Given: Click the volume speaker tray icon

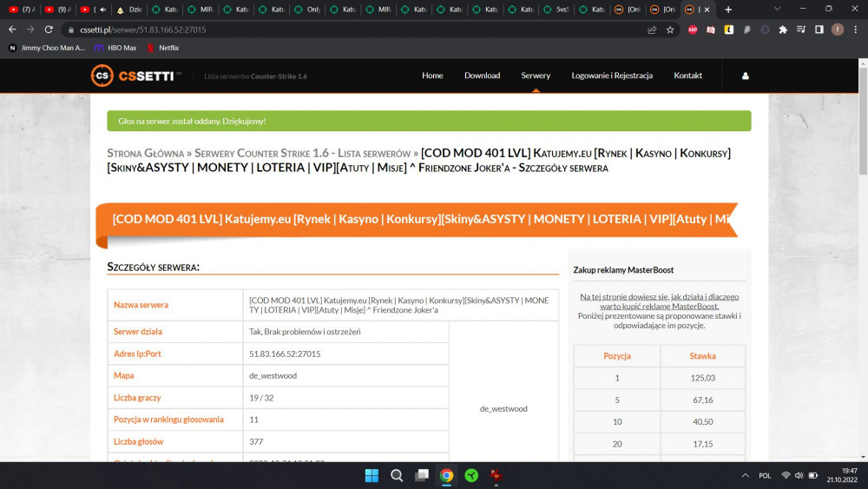Looking at the screenshot, I should coord(799,475).
